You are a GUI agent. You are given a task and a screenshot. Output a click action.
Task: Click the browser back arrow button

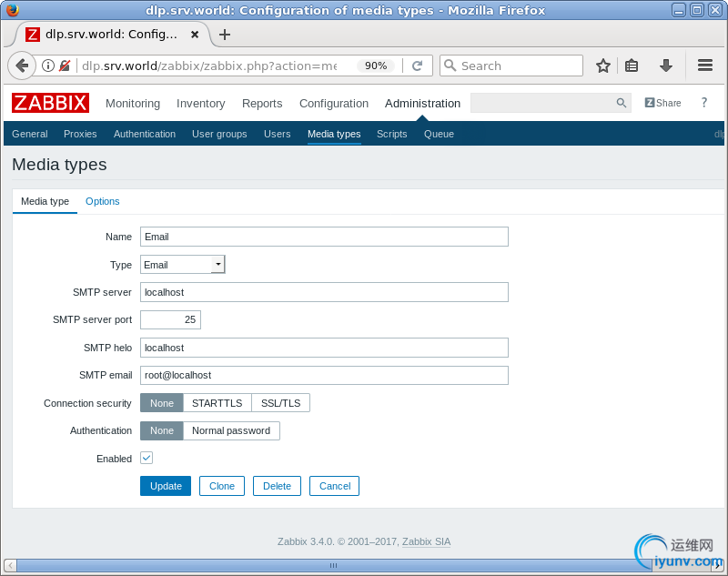(22, 66)
